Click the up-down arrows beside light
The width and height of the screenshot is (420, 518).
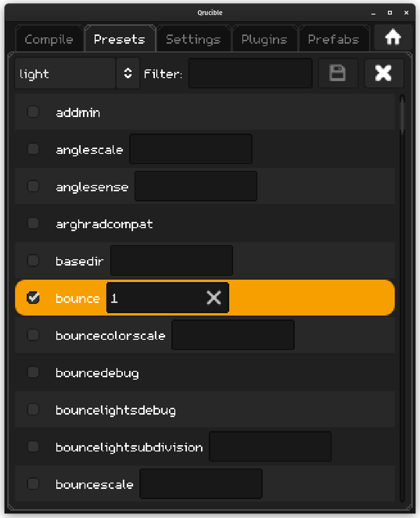128,74
